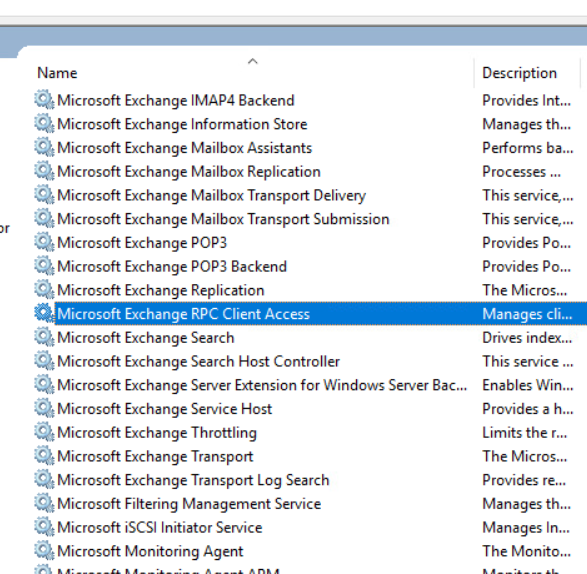Click gear icon of Exchange RPC Client Access
This screenshot has height=574, width=587.
[x=44, y=313]
